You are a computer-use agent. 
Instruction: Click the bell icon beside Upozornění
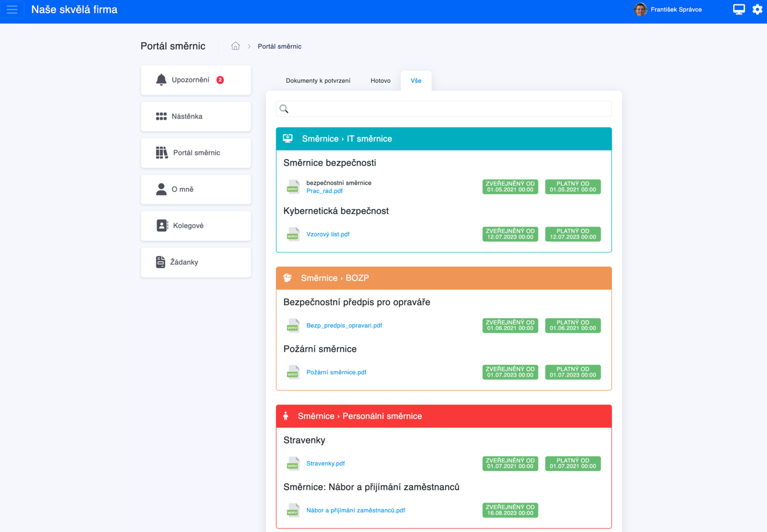(161, 80)
